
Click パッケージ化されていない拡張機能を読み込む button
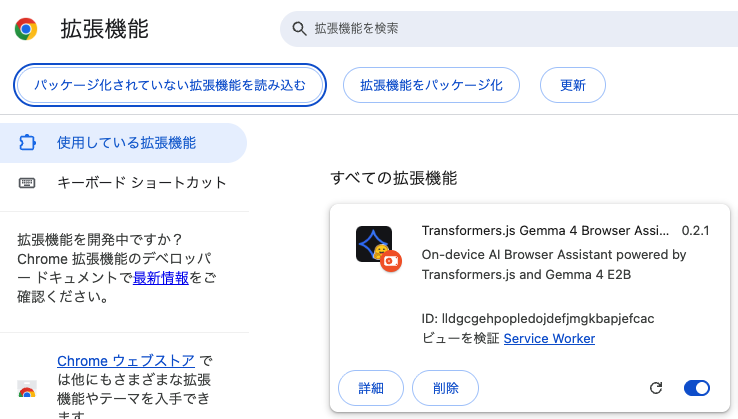pos(170,85)
